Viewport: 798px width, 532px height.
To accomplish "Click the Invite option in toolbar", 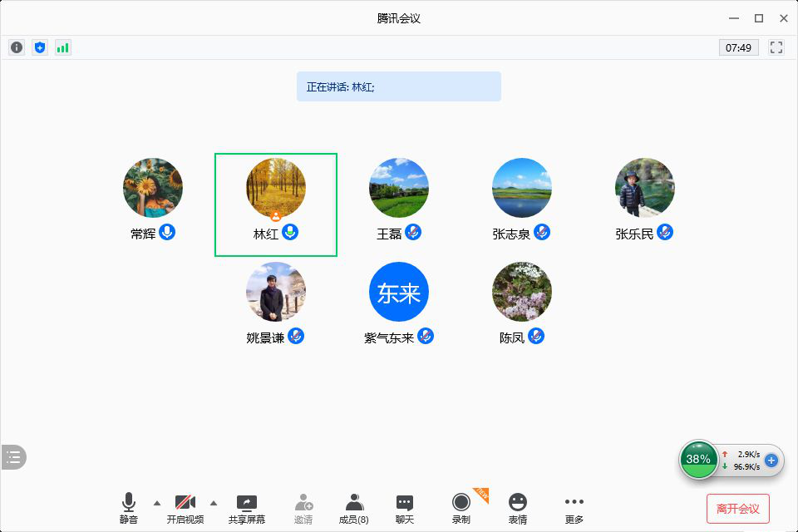I will pos(303,508).
